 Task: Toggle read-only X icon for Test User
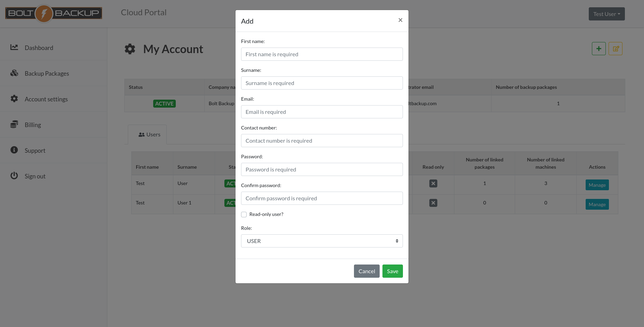pyautogui.click(x=433, y=183)
